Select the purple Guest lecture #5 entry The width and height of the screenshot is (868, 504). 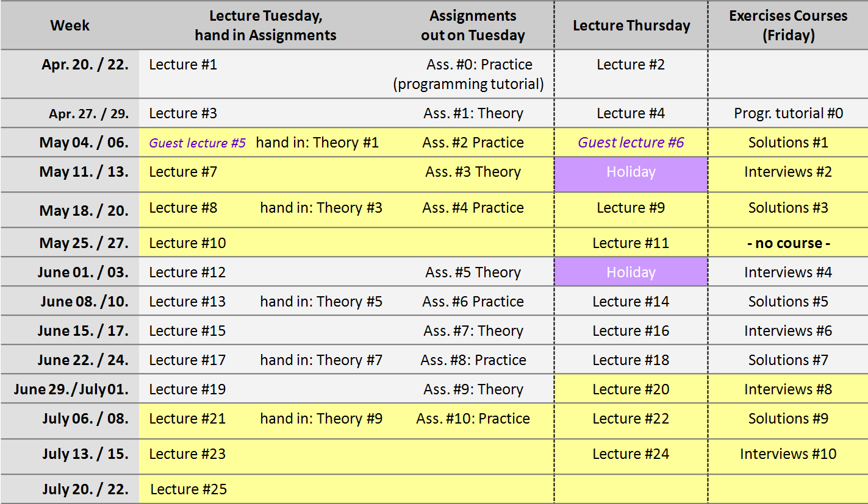pos(198,143)
